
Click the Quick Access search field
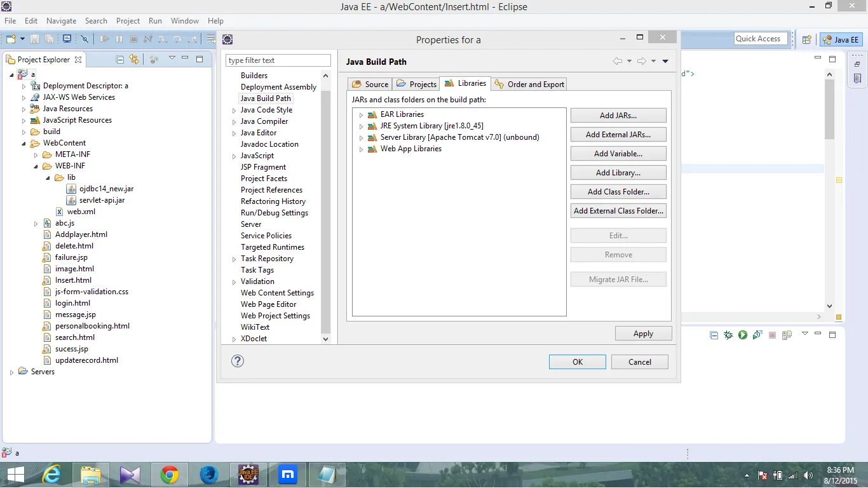(761, 39)
